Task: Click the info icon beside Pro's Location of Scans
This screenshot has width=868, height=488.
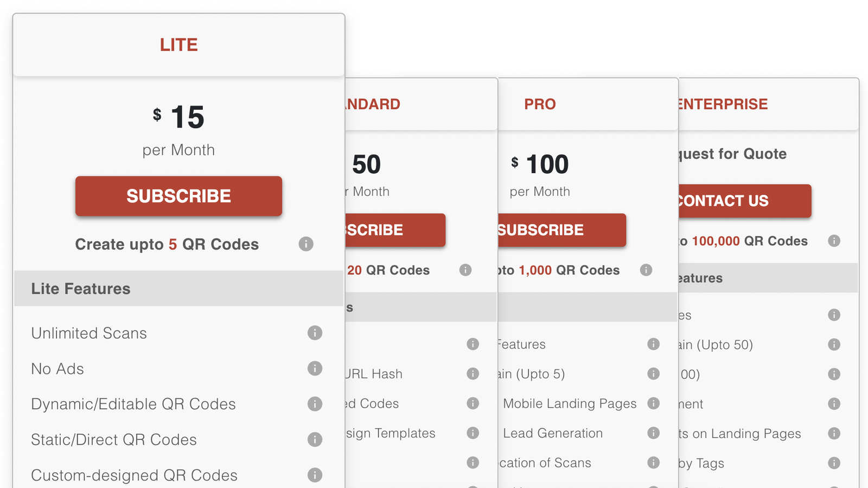Action: [653, 462]
